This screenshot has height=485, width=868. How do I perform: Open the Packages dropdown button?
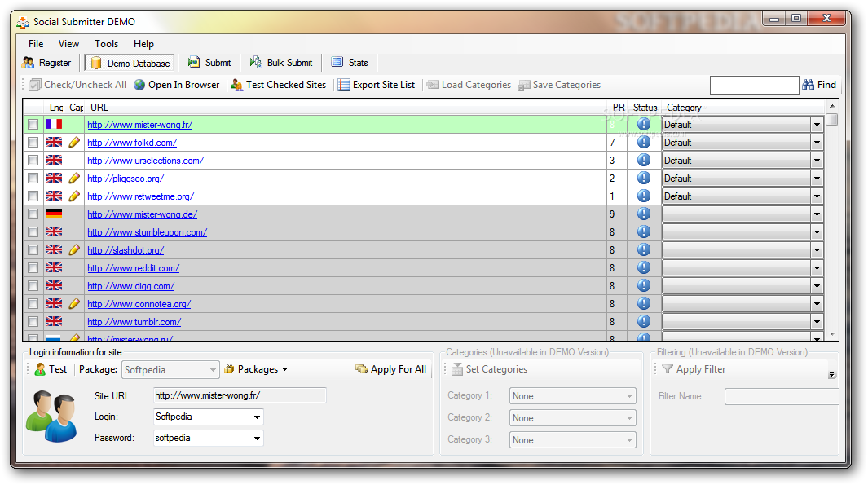pyautogui.click(x=256, y=369)
